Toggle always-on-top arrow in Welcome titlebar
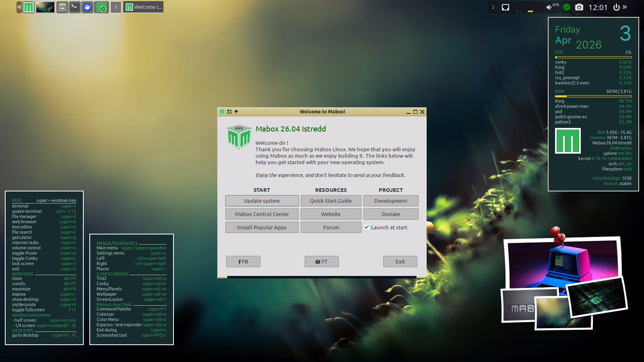 pyautogui.click(x=236, y=112)
